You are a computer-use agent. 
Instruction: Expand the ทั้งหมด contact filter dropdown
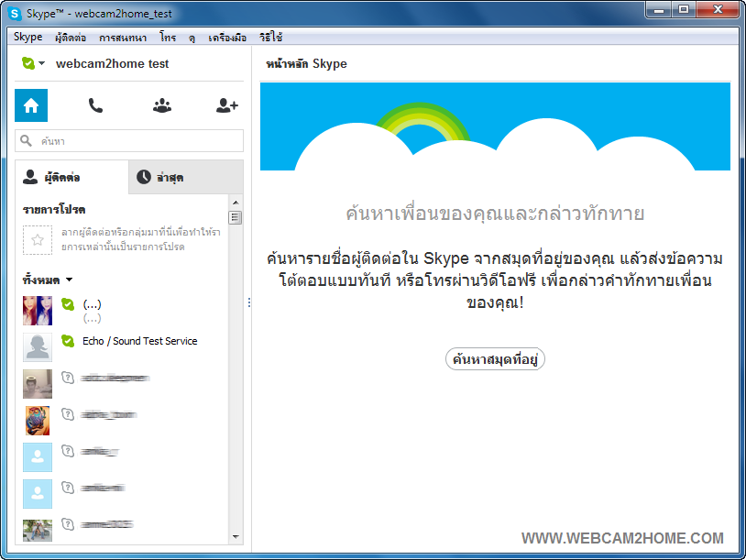coord(69,280)
